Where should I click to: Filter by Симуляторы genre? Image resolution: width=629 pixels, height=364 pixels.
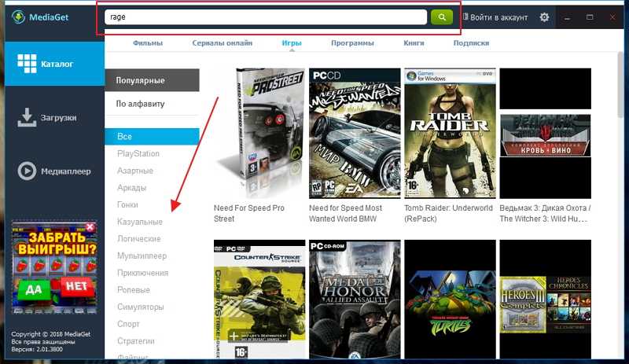(x=141, y=307)
